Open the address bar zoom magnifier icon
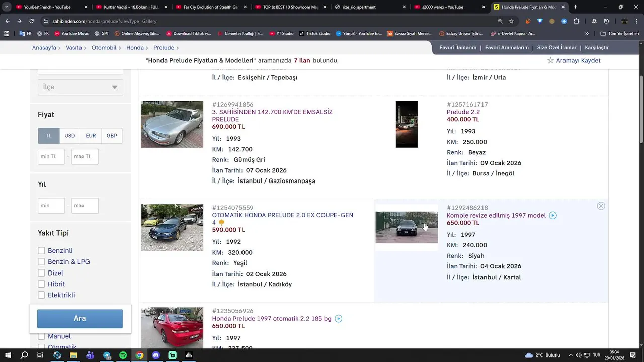 point(500,21)
